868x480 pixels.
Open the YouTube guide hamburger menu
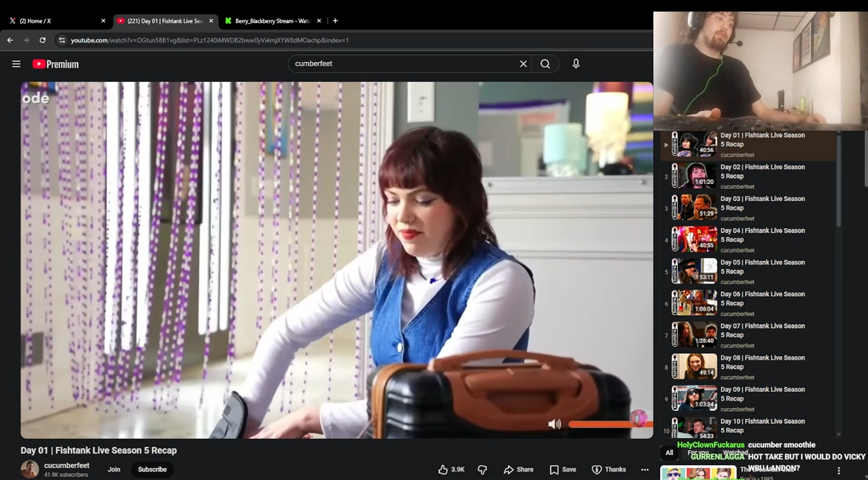[x=17, y=64]
